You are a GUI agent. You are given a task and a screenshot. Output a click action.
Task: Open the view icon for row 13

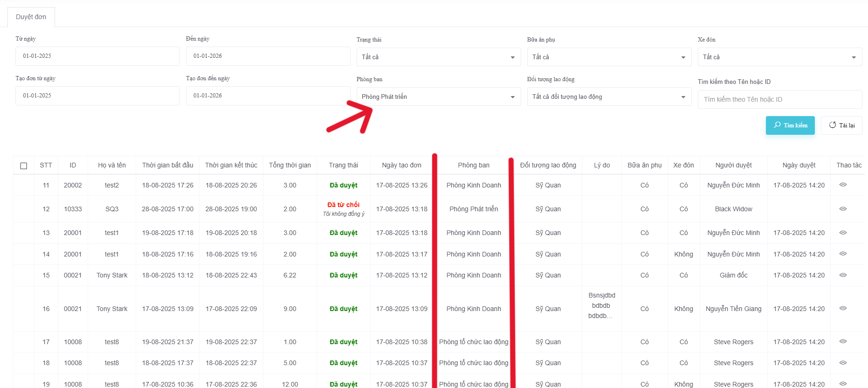[843, 232]
